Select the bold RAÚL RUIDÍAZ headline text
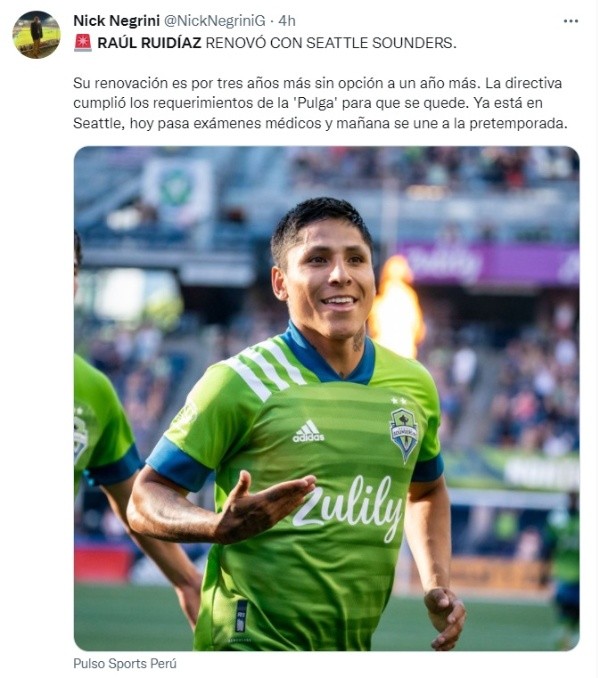 tap(149, 43)
